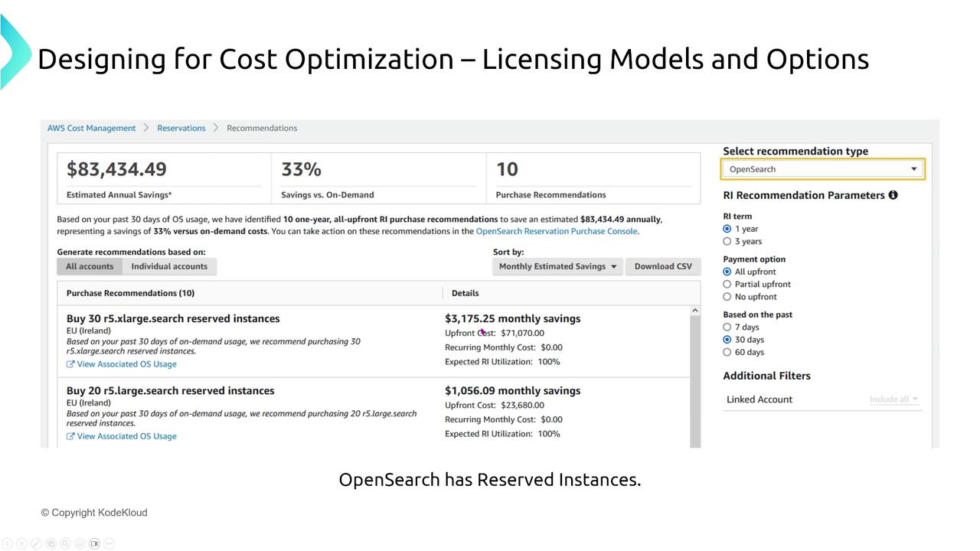980x551 pixels.
Task: Open the OpenSearch recommendation type dropdown
Action: click(823, 169)
